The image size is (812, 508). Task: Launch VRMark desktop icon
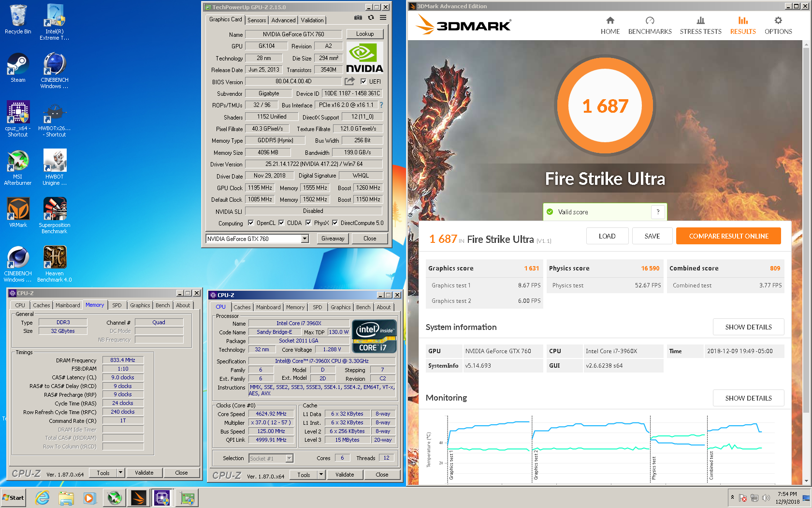pos(18,213)
